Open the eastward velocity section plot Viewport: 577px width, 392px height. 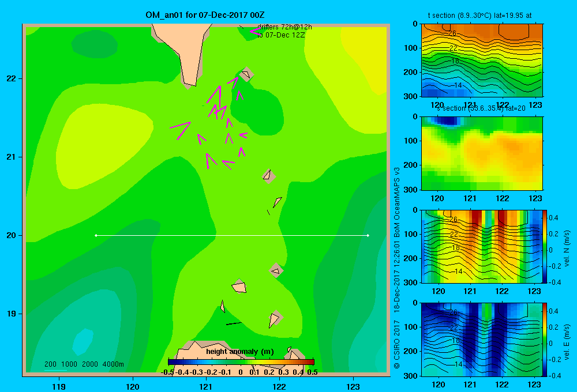tap(482, 340)
